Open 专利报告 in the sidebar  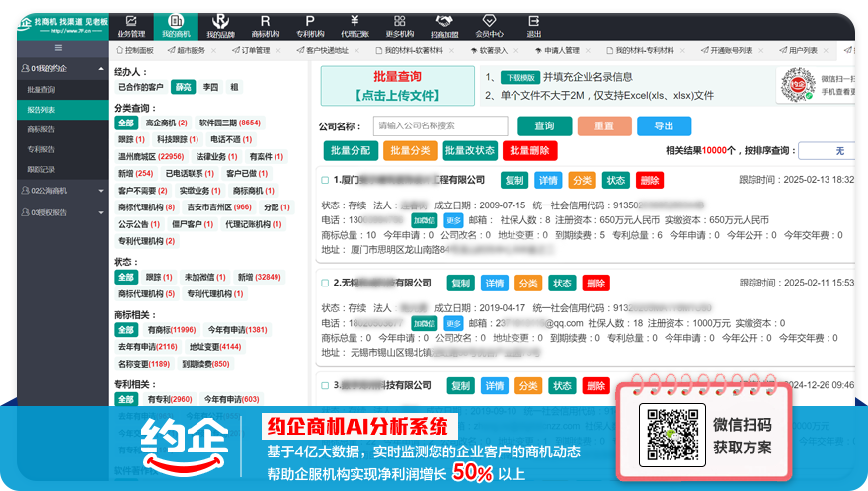pyautogui.click(x=62, y=149)
